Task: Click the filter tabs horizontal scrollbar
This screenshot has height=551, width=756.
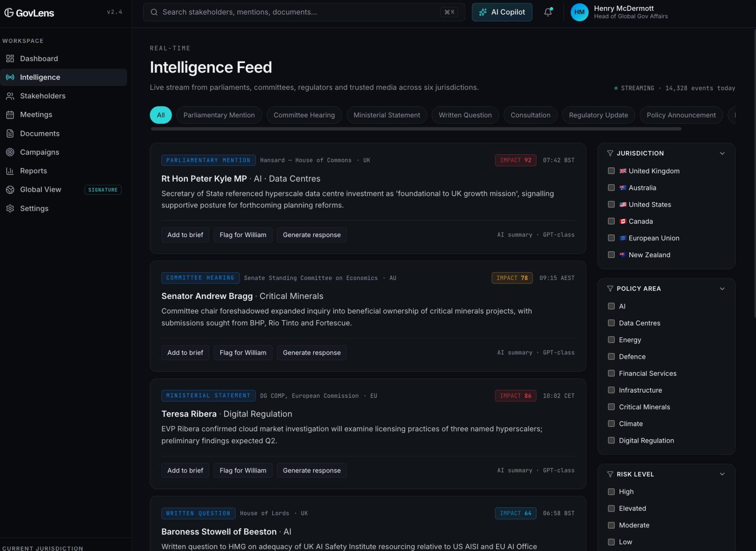Action: [416, 129]
